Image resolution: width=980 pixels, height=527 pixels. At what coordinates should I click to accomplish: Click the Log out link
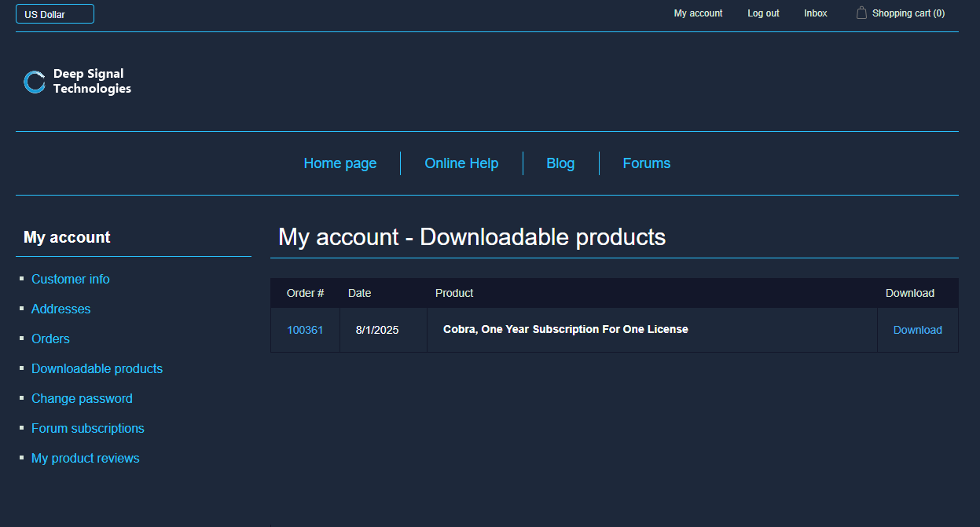click(x=763, y=13)
